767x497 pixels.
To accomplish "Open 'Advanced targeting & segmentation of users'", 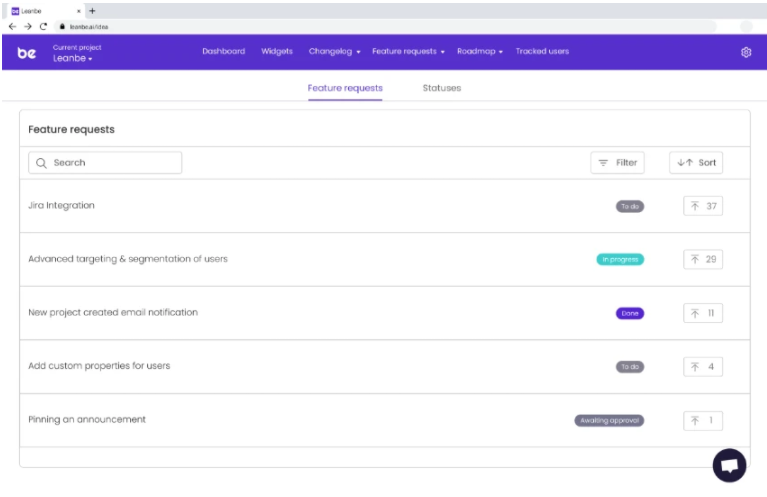I will (x=128, y=259).
